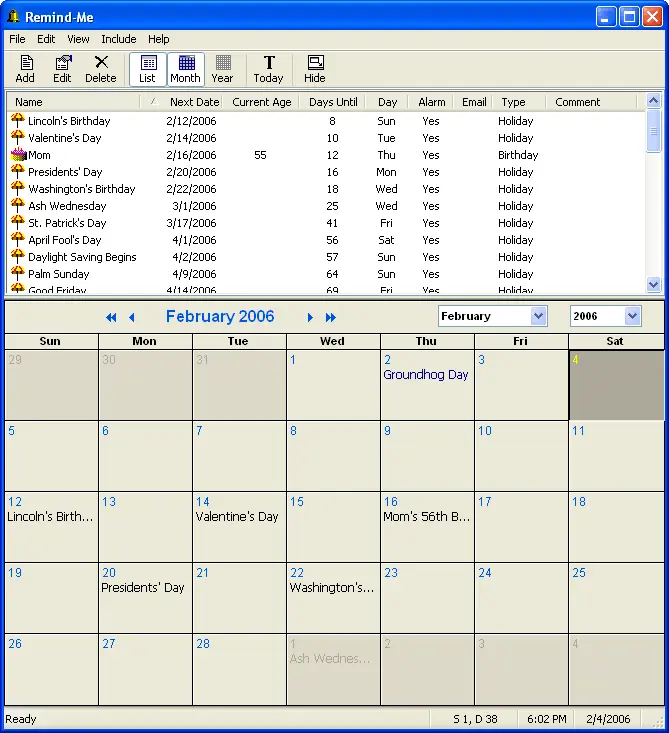Sort list by Days Until column
Screen dimensions: 669x733
(333, 102)
